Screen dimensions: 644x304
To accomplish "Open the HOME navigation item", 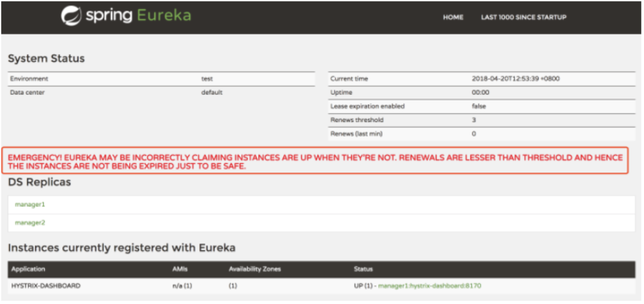I will click(x=453, y=17).
